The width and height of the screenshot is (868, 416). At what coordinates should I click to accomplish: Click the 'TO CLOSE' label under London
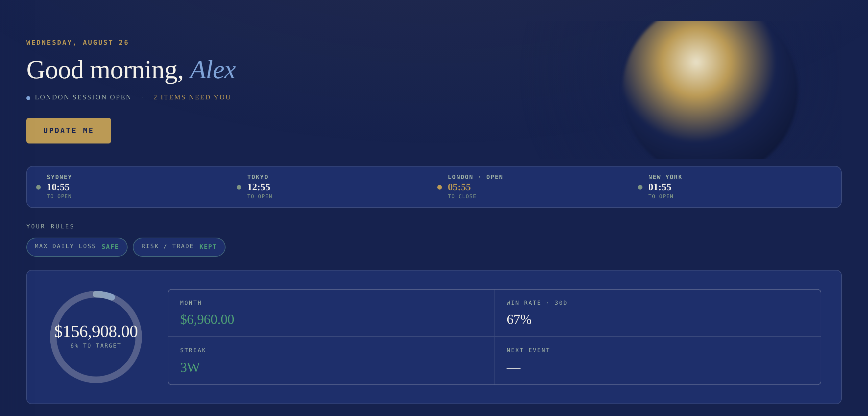click(x=462, y=196)
